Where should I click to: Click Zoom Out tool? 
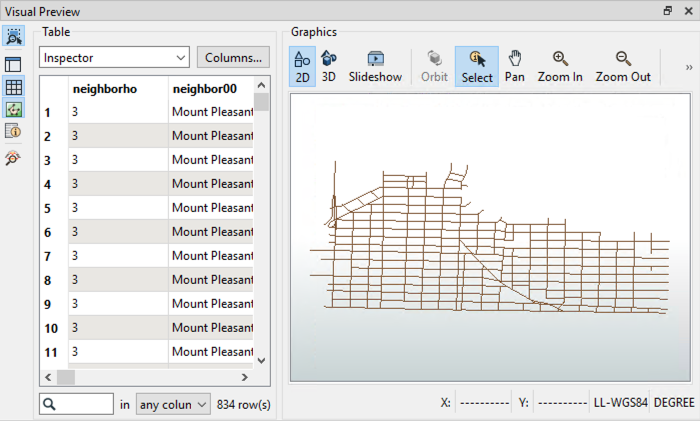point(623,67)
